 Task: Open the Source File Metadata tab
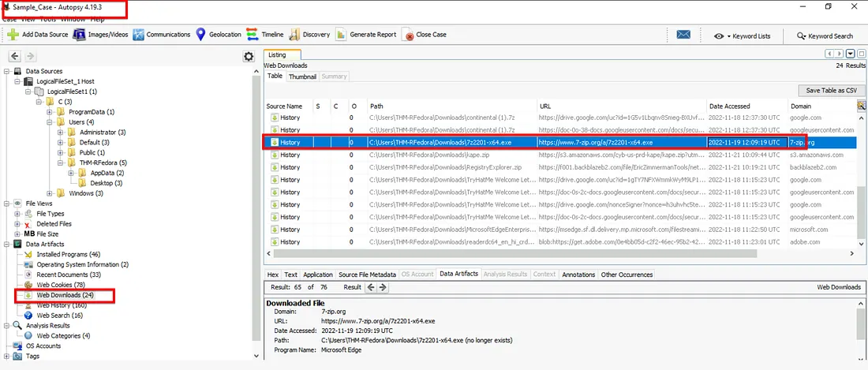click(x=367, y=275)
